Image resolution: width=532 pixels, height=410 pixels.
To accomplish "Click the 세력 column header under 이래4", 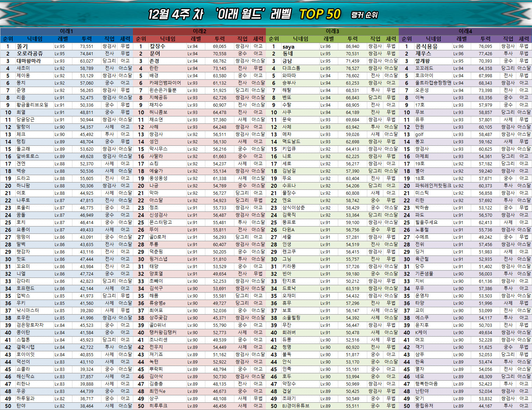I will click(x=524, y=39).
